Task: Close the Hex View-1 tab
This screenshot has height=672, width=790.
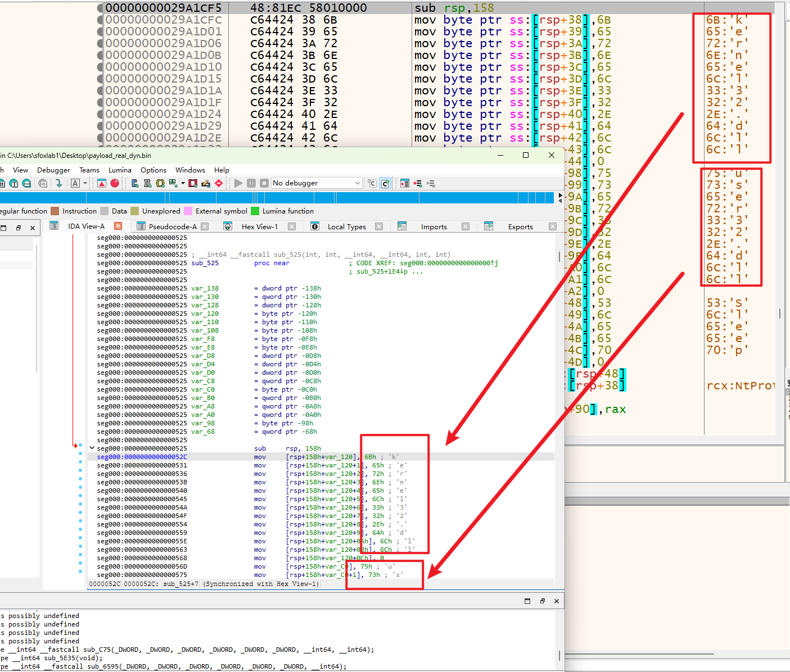Action: pos(292,226)
